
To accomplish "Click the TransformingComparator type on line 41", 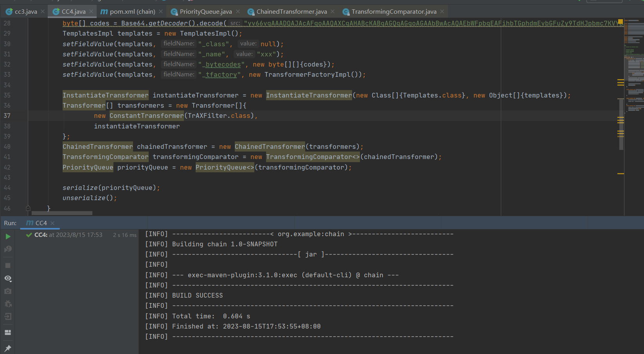I will pos(106,157).
